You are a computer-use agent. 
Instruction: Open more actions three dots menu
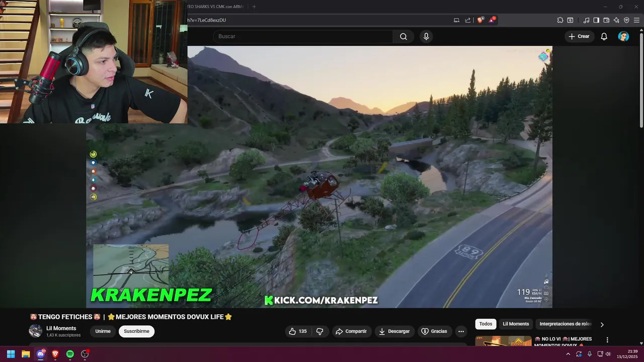click(x=461, y=331)
